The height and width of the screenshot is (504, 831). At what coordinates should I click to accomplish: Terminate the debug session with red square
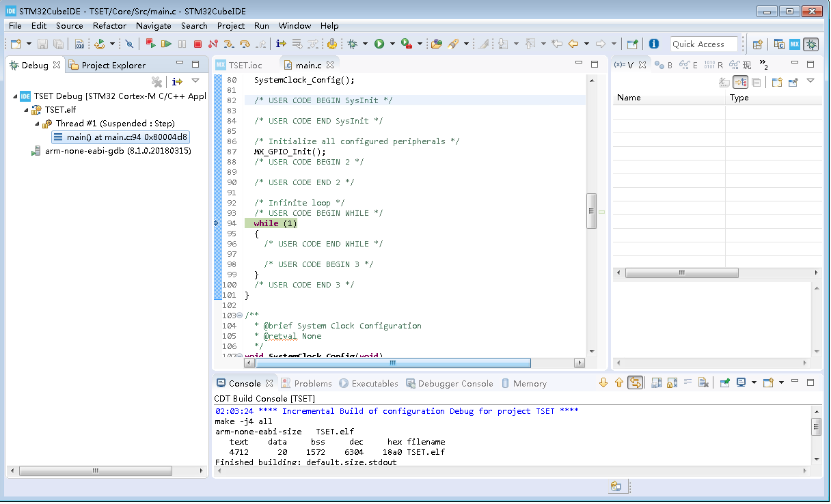pos(197,44)
